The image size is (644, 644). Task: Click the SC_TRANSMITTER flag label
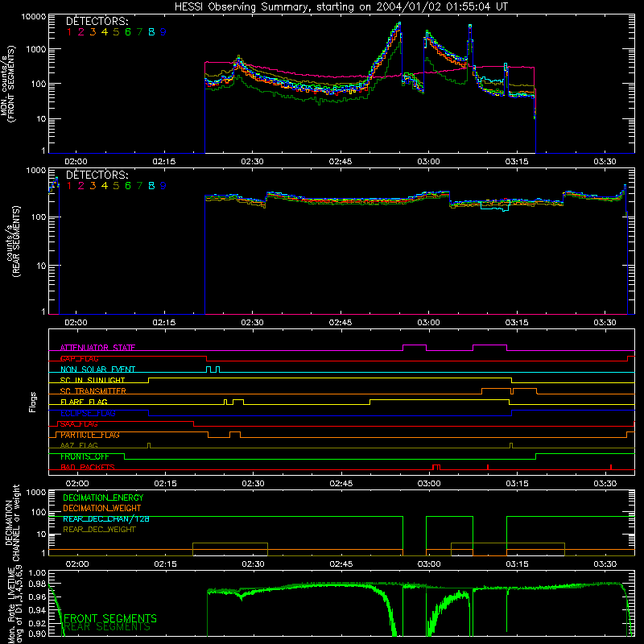pyautogui.click(x=93, y=391)
